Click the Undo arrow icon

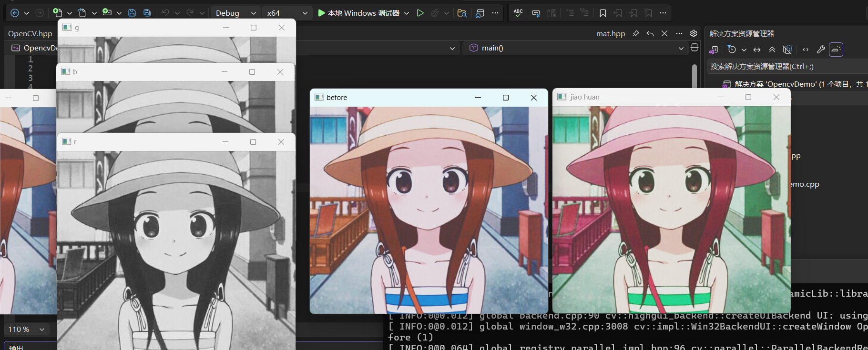[x=165, y=13]
